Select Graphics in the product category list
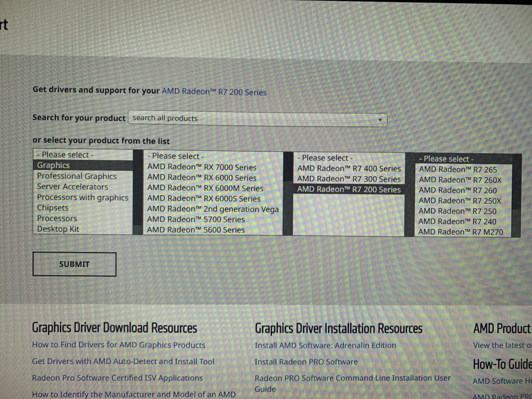 click(x=83, y=165)
